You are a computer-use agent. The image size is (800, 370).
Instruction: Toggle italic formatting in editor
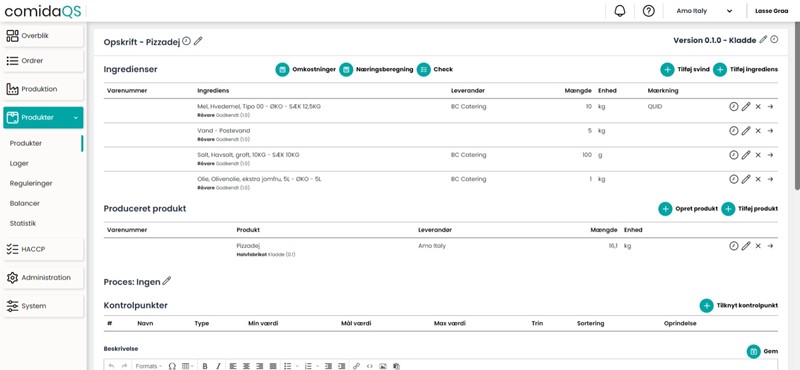tap(218, 366)
